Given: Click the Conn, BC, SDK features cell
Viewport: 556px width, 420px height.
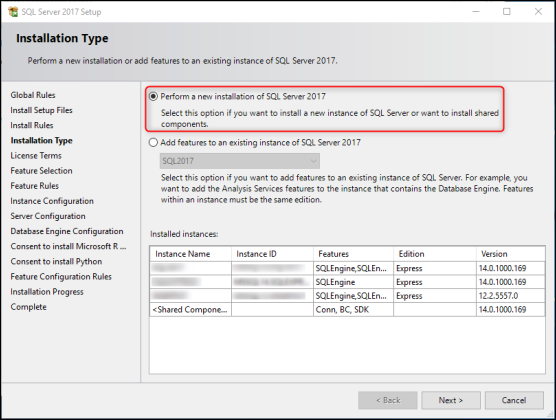Looking at the screenshot, I should coord(354,310).
